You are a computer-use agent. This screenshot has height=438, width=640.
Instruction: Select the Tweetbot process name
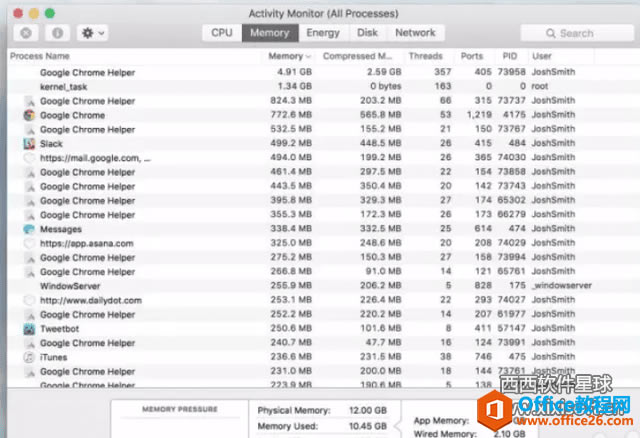[60, 329]
